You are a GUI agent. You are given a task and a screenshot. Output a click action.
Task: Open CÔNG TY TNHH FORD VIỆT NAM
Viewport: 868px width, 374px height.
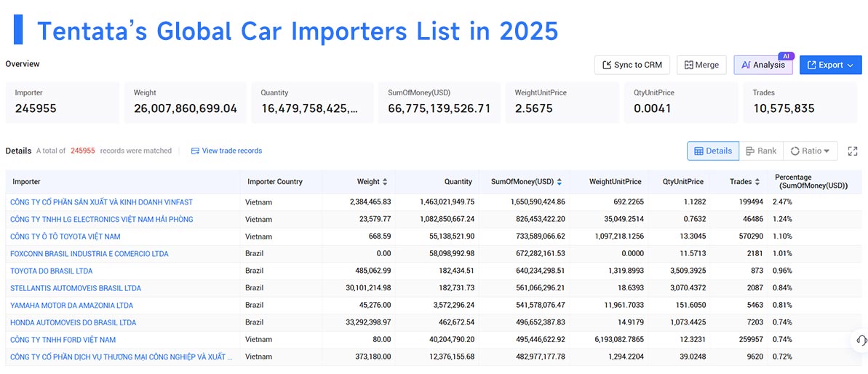click(x=63, y=339)
